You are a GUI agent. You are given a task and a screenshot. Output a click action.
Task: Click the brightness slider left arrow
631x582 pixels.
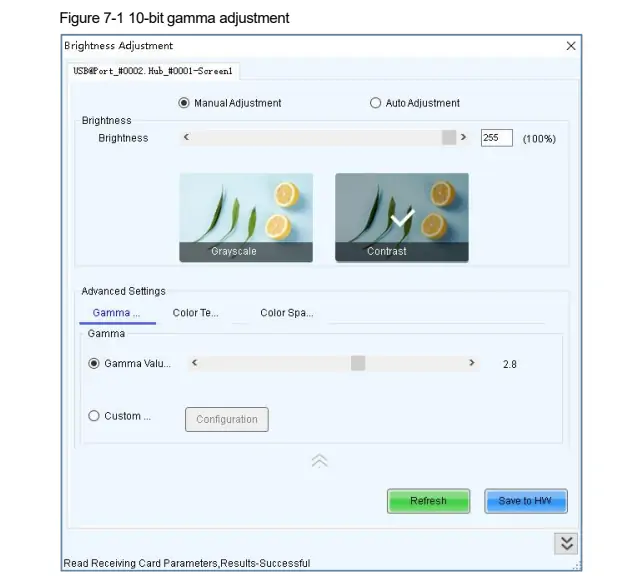click(186, 138)
